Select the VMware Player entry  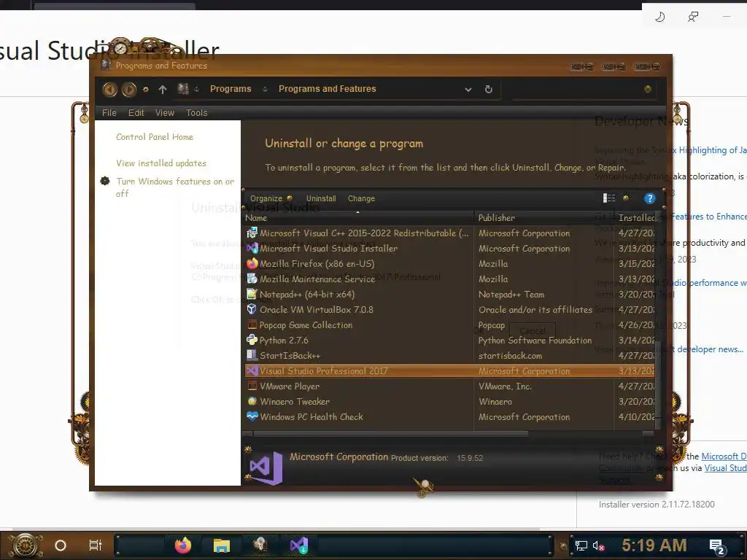pos(449,386)
